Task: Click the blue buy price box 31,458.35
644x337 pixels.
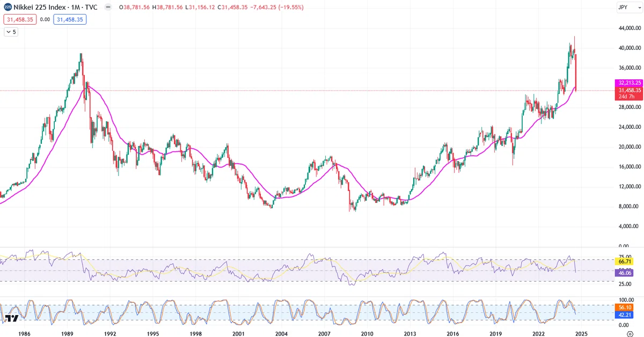Action: pos(70,19)
